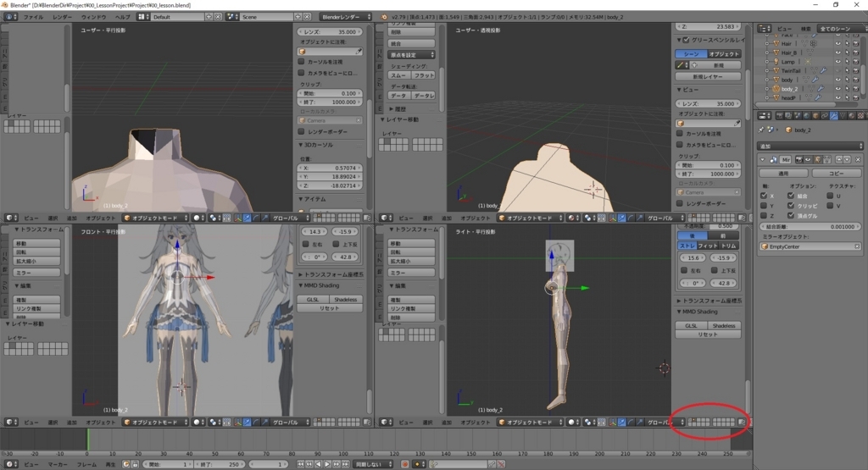Open the ファイル menu
Viewport: 868px width, 470px height.
click(33, 17)
